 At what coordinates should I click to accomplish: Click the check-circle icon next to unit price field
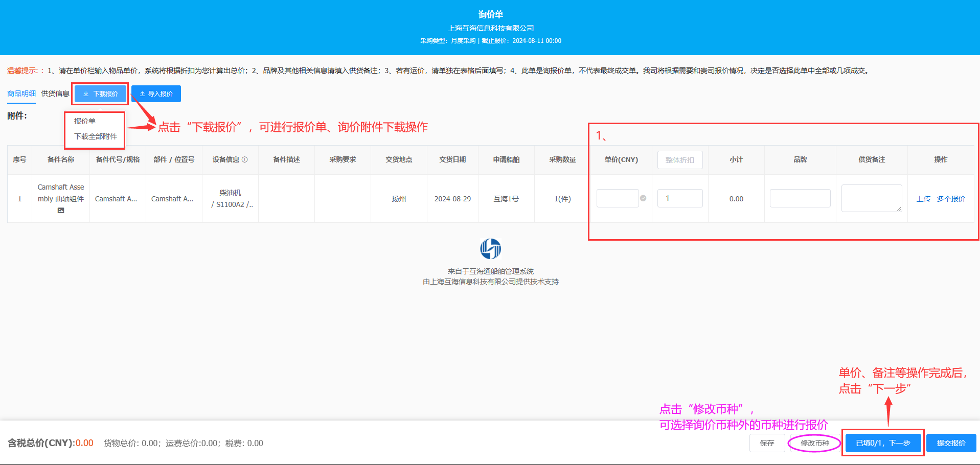tap(643, 198)
